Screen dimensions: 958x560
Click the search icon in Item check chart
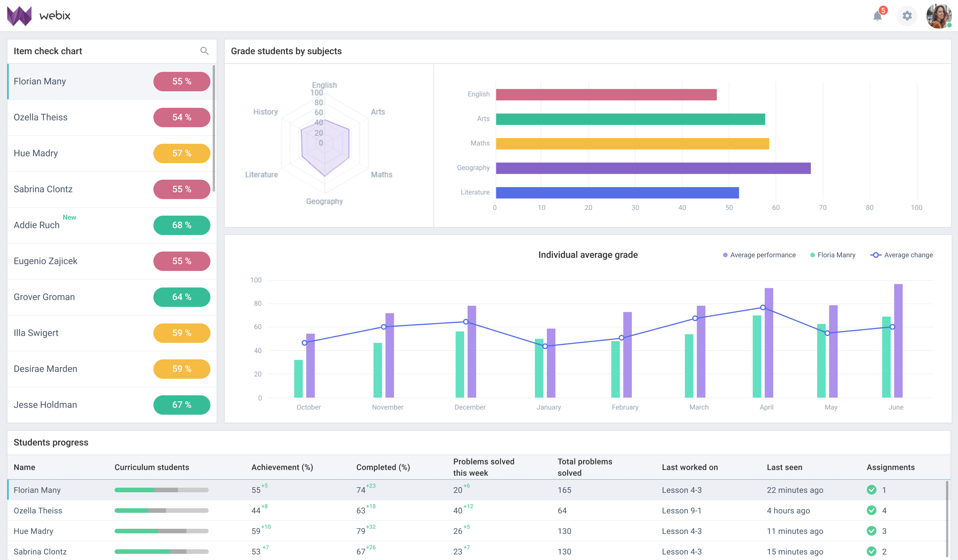point(204,51)
